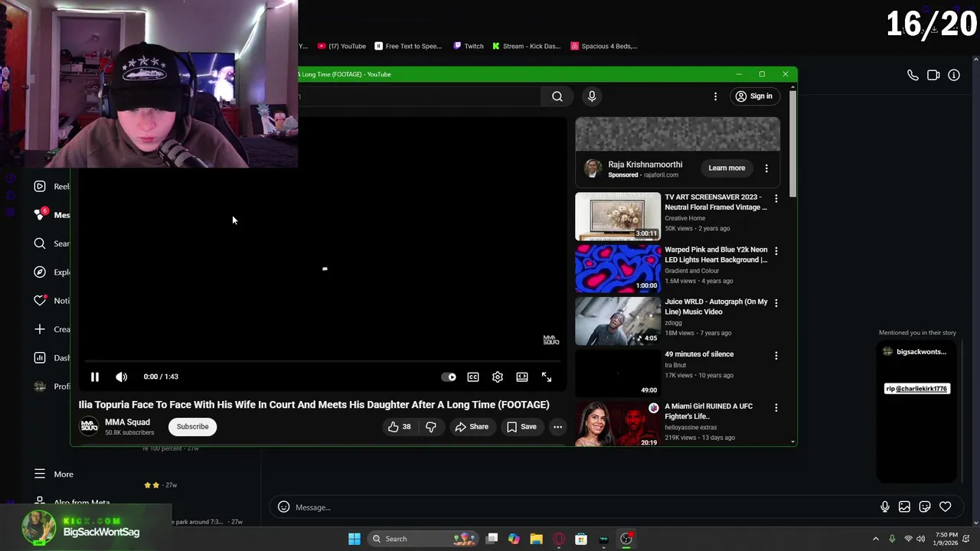Open menu for TV ART SCREENSAVER video
980x551 pixels.
click(776, 199)
